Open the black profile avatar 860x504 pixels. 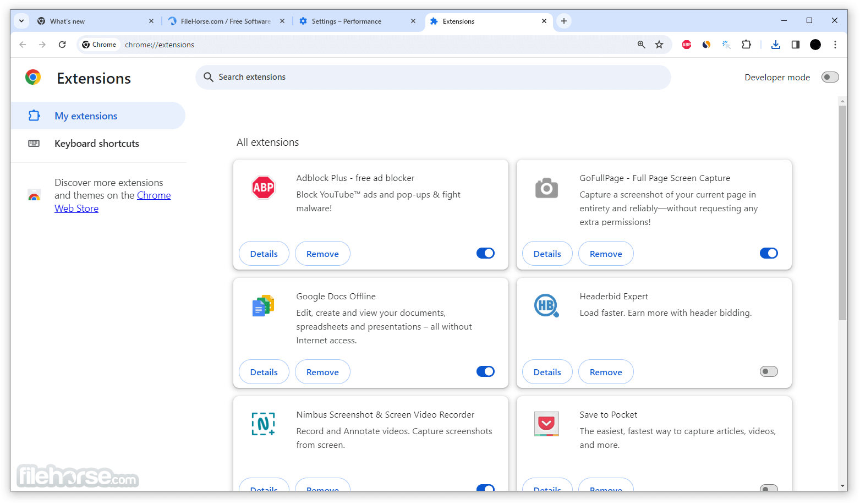[815, 45]
